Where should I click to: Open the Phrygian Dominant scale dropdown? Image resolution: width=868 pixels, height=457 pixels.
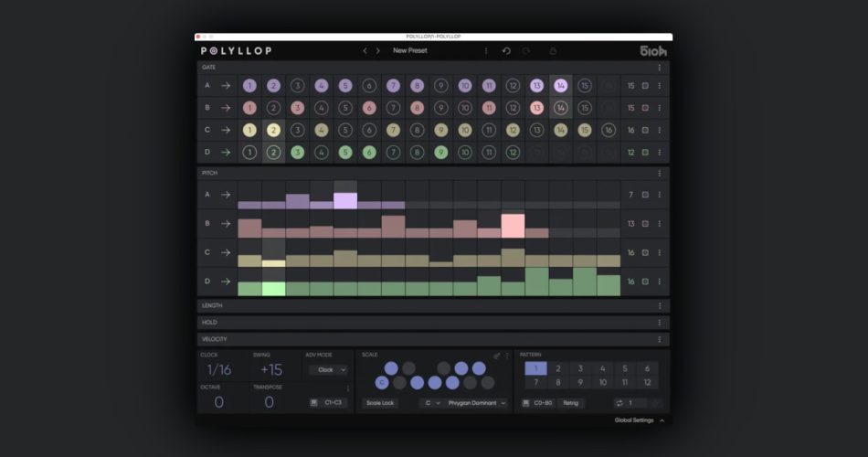pos(476,403)
